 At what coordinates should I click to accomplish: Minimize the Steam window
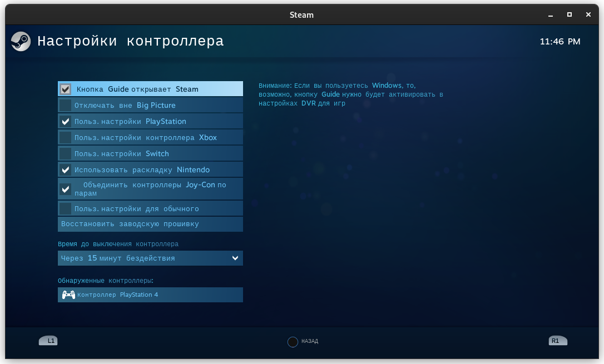click(x=551, y=15)
